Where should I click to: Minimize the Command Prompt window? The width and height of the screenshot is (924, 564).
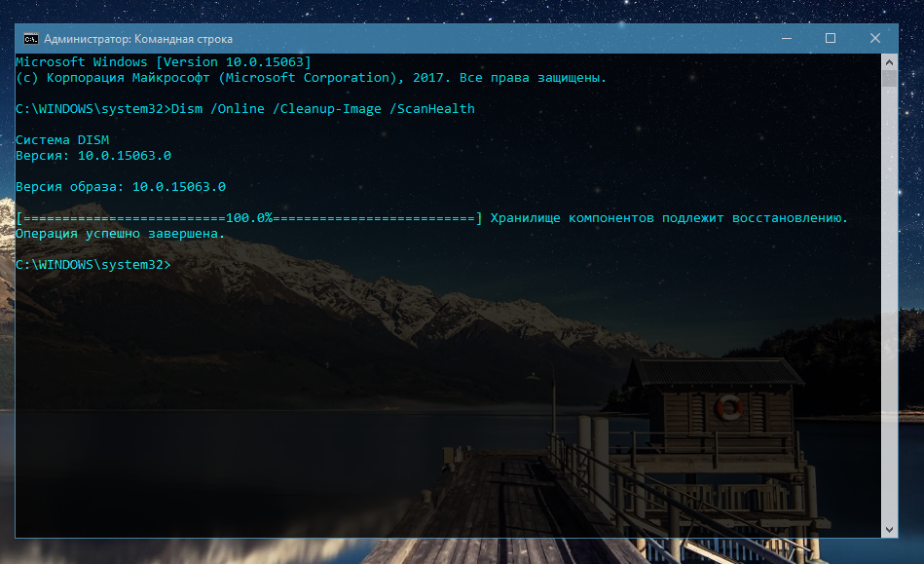pyautogui.click(x=786, y=38)
